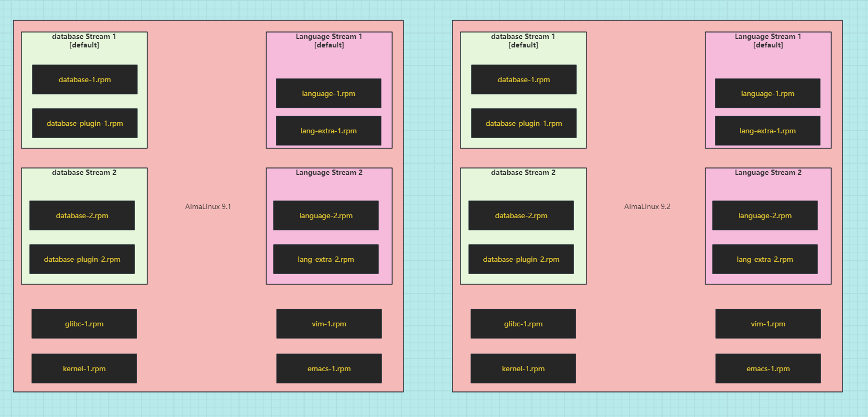Click lang-extra-1.rpm in the AlmaLinux 9.1 container

[328, 131]
